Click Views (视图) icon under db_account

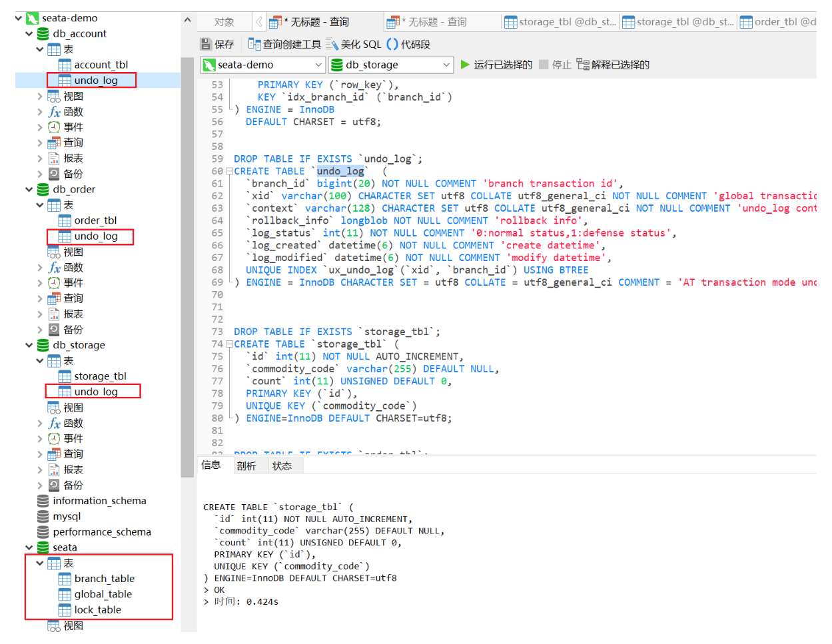pyautogui.click(x=54, y=96)
